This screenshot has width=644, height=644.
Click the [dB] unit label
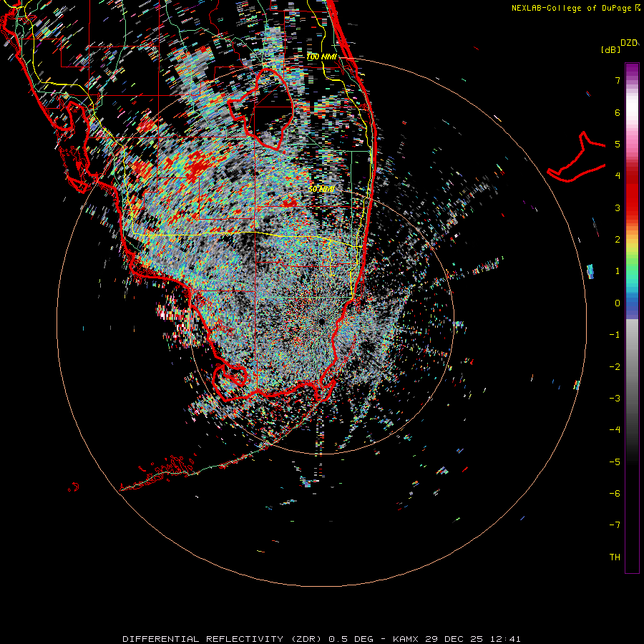point(610,49)
